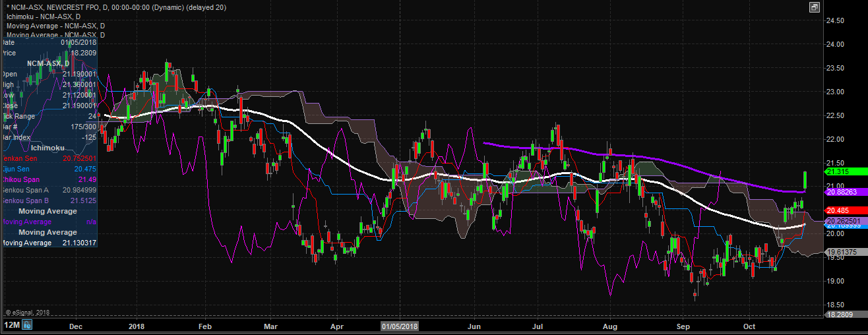The width and height of the screenshot is (868, 335).
Task: Click the Bar # value 175/300
Action: 84,127
